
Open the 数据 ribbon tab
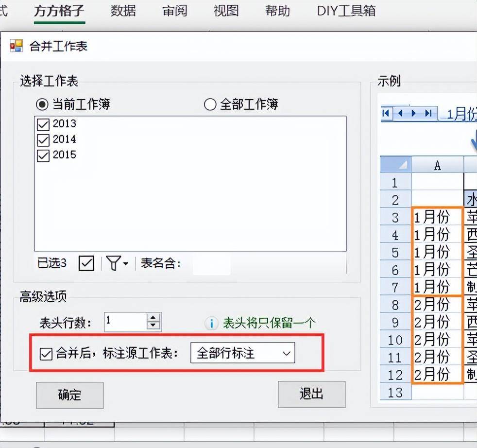(x=123, y=11)
